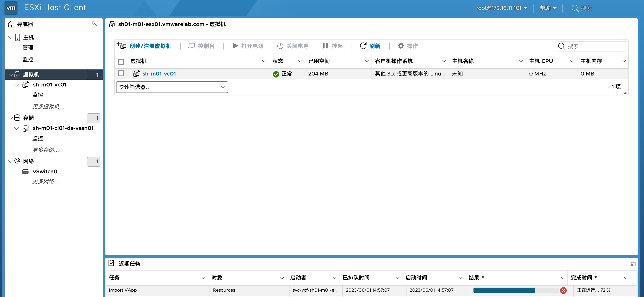Open the 任务 column dropdown in recent tasks

[203, 278]
